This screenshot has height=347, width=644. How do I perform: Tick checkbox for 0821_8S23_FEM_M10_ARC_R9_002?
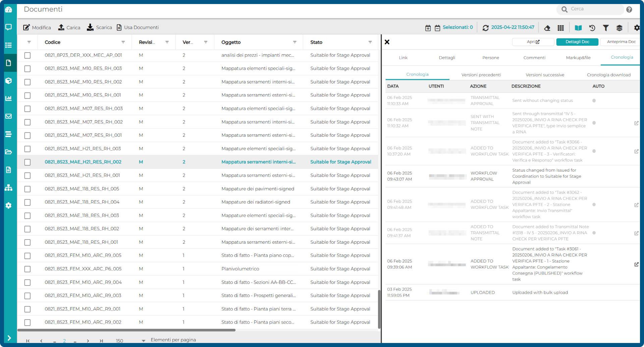[28, 323]
